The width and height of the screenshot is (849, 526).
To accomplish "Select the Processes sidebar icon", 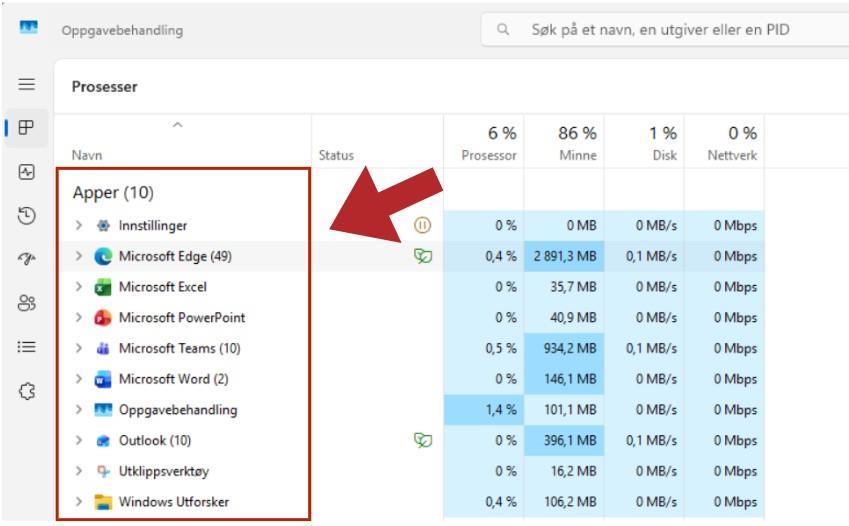I will pos(27,128).
